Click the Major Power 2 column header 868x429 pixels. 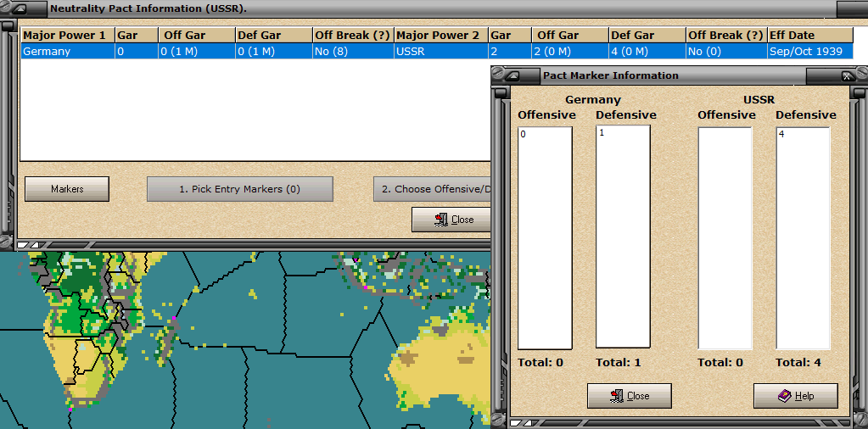click(441, 36)
